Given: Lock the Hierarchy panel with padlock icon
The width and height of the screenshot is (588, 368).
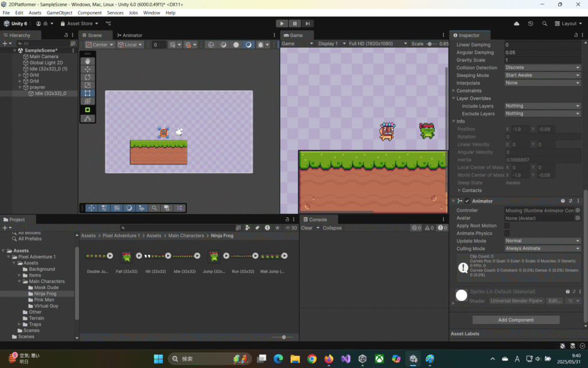Looking at the screenshot, I should [66, 35].
